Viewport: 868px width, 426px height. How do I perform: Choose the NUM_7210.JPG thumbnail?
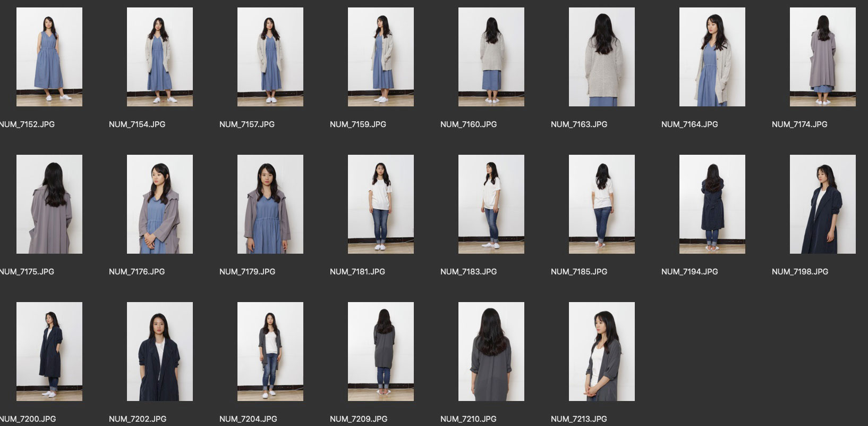pyautogui.click(x=491, y=352)
